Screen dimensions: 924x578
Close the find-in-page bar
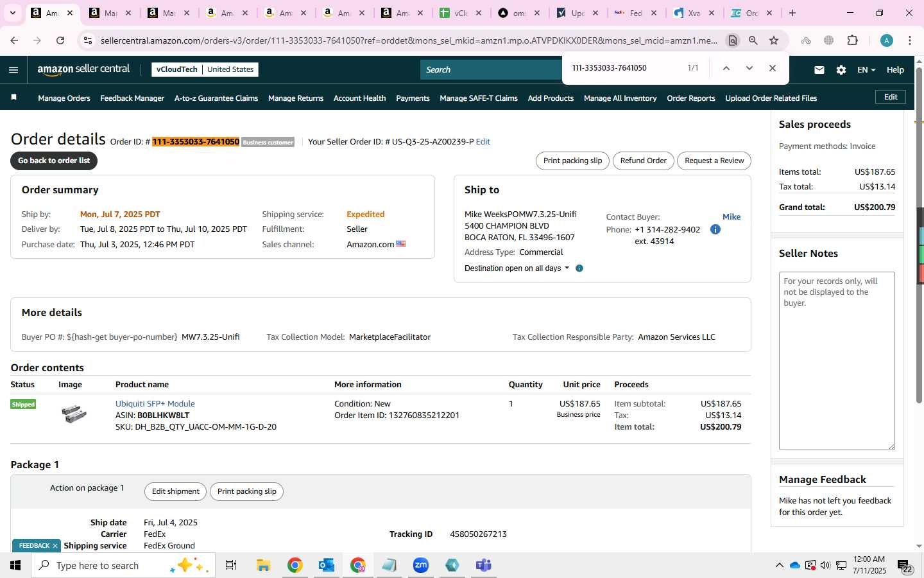coord(772,68)
